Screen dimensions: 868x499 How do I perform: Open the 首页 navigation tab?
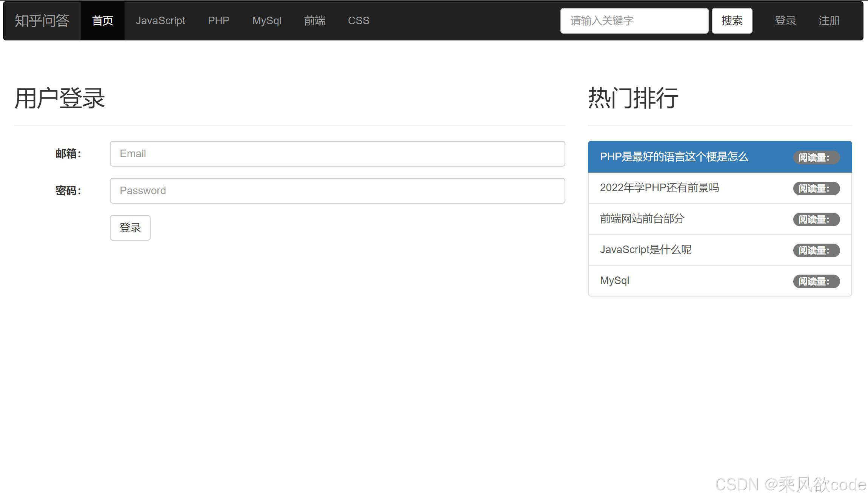(x=102, y=20)
